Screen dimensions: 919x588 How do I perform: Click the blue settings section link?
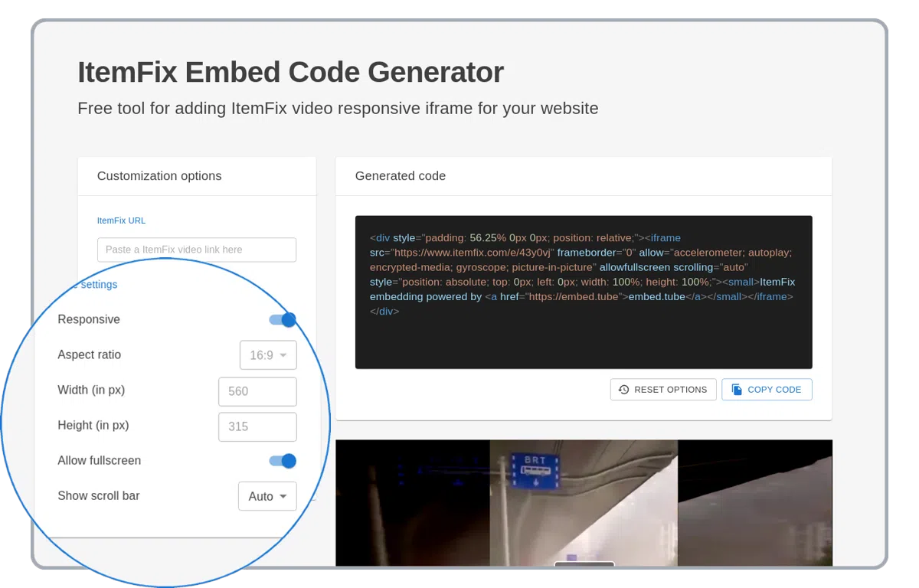click(x=99, y=285)
